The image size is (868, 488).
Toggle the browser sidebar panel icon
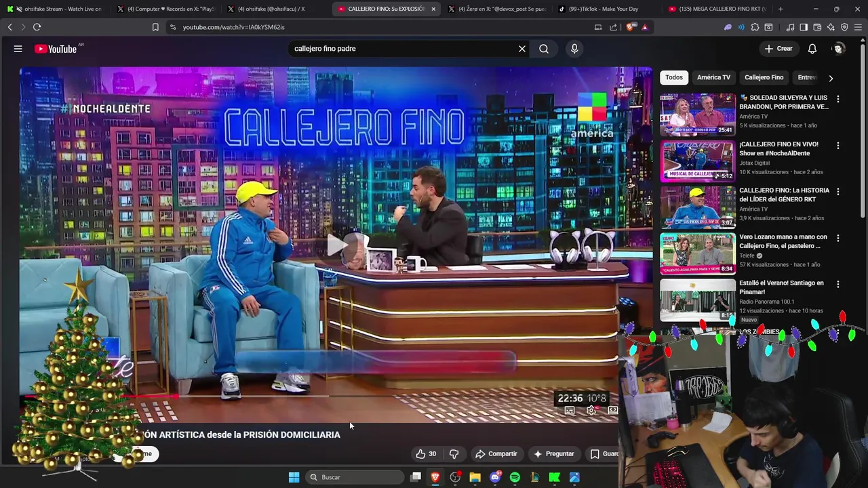coord(804,27)
